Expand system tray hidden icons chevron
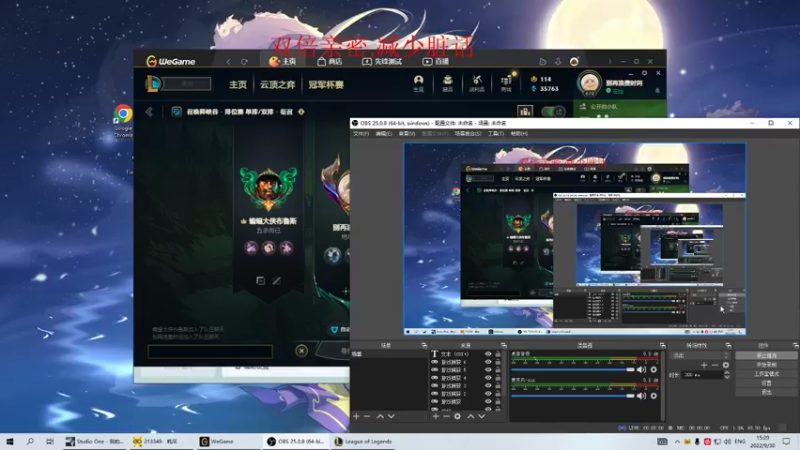 click(x=677, y=441)
